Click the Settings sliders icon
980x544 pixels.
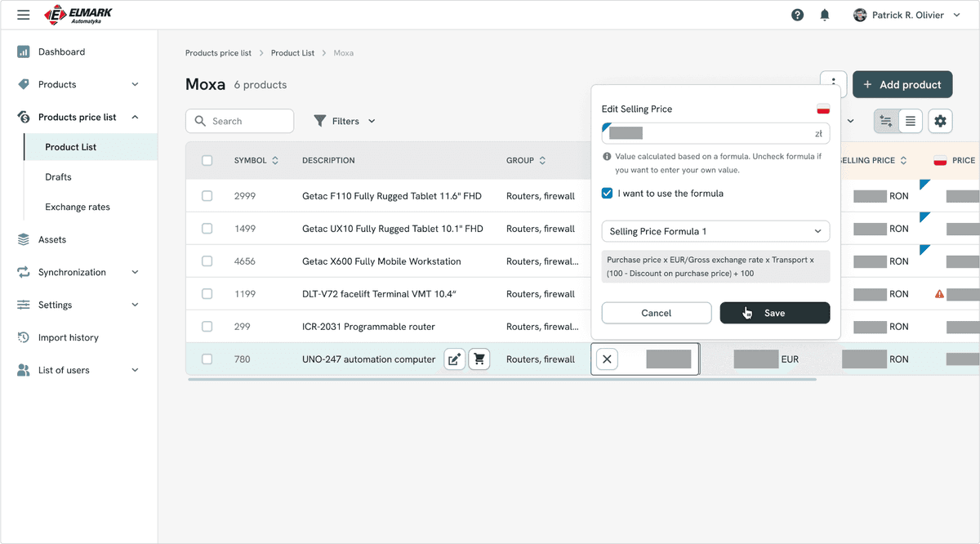pos(24,305)
